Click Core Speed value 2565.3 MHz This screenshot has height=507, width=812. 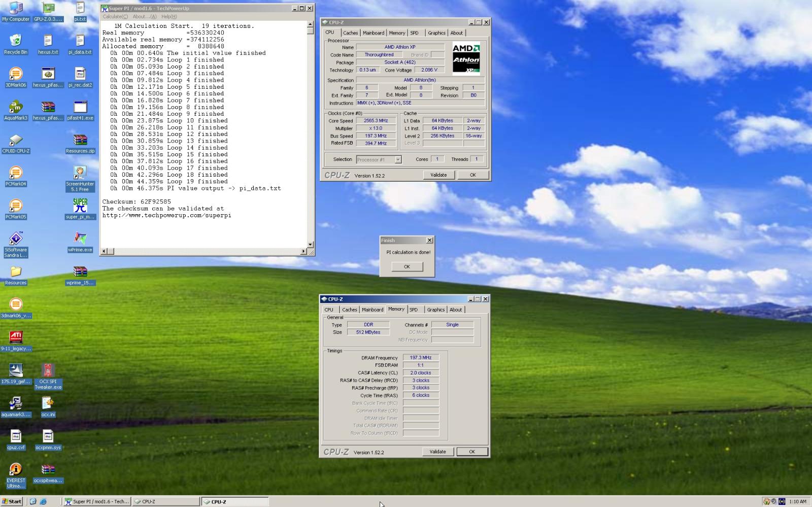[x=376, y=121]
